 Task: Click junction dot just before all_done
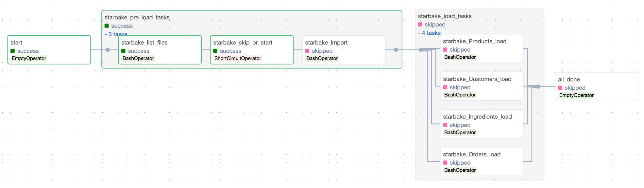click(x=538, y=86)
